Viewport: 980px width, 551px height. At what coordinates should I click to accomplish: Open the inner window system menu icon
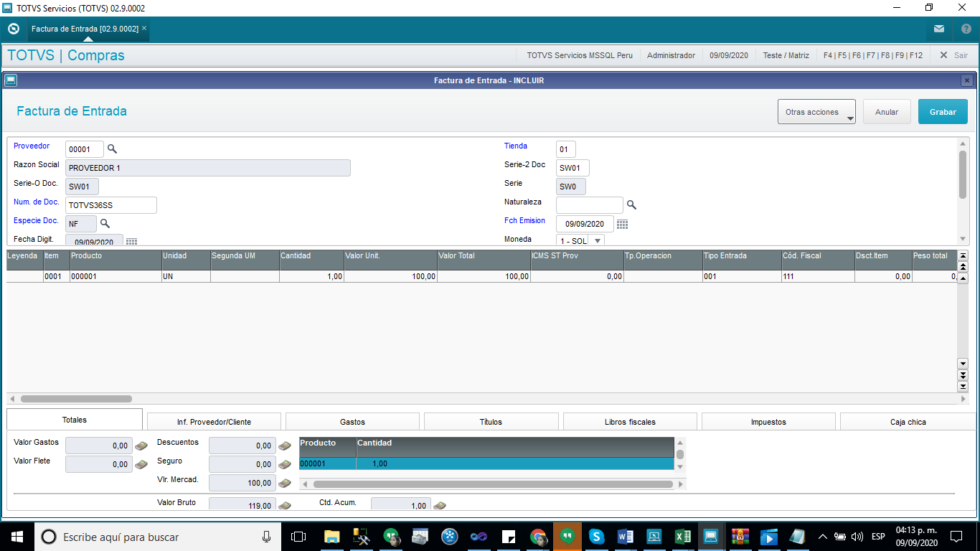point(11,80)
